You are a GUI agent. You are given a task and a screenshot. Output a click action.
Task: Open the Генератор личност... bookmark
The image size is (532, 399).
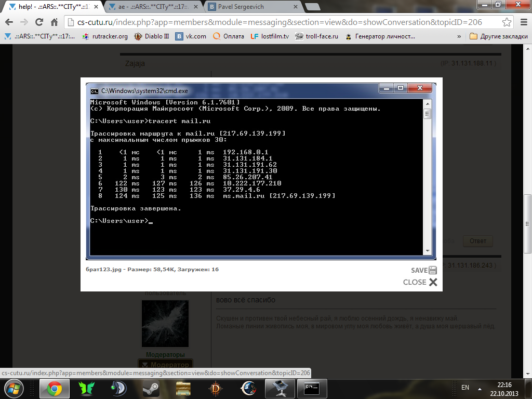(x=380, y=36)
